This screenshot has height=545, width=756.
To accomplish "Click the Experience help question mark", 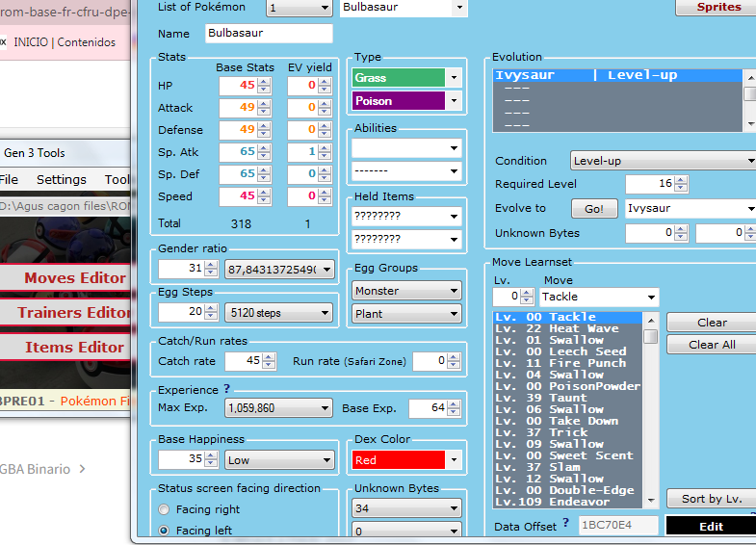I will point(226,390).
